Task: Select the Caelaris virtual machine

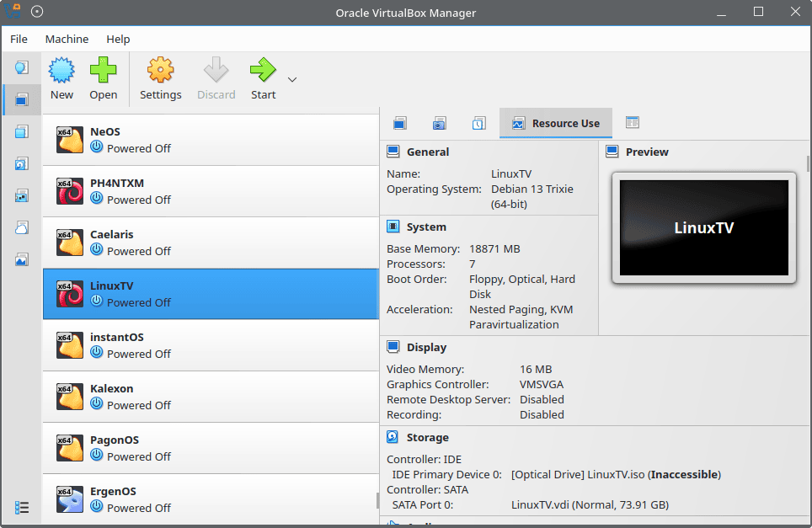Action: 211,243
